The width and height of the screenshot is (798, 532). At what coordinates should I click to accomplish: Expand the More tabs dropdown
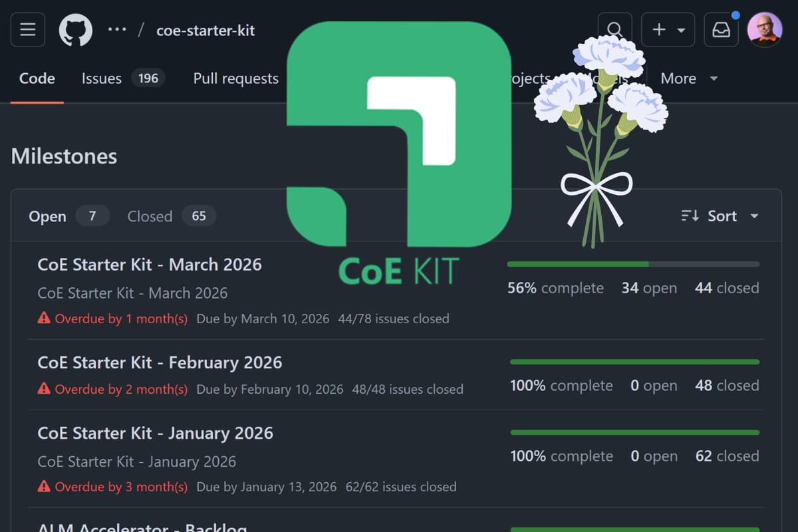tap(689, 78)
